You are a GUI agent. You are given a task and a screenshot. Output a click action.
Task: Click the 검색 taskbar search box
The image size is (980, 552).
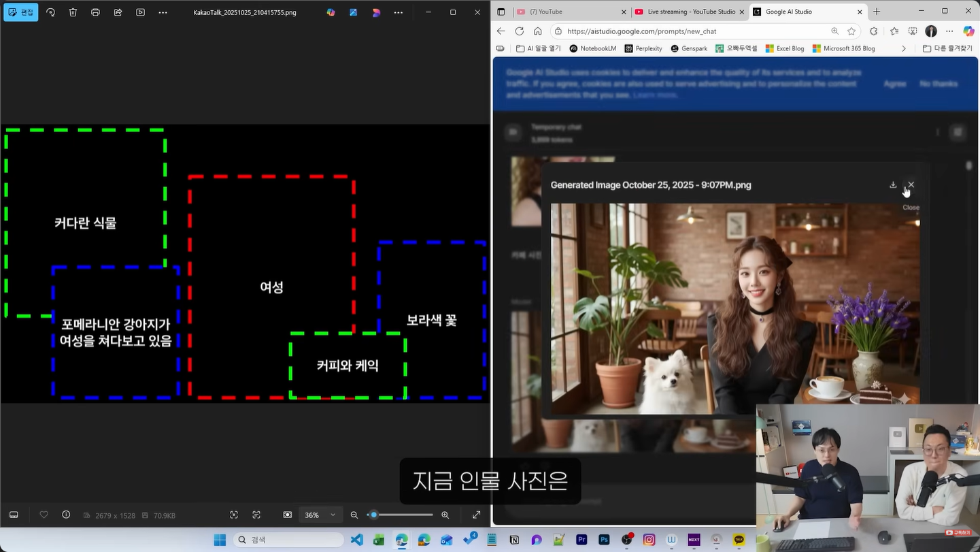pyautogui.click(x=288, y=540)
